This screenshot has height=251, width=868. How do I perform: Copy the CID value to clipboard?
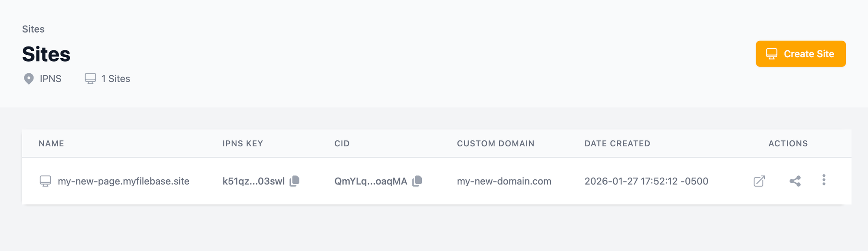tap(417, 181)
